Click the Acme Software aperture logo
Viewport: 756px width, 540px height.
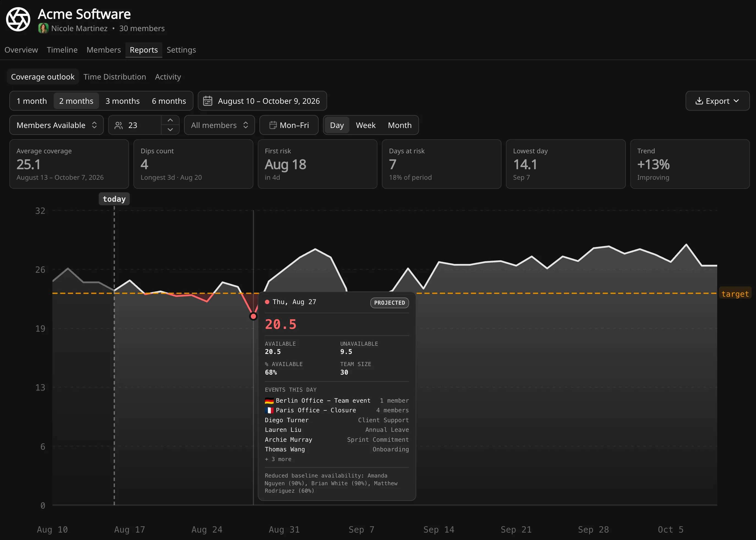(18, 19)
